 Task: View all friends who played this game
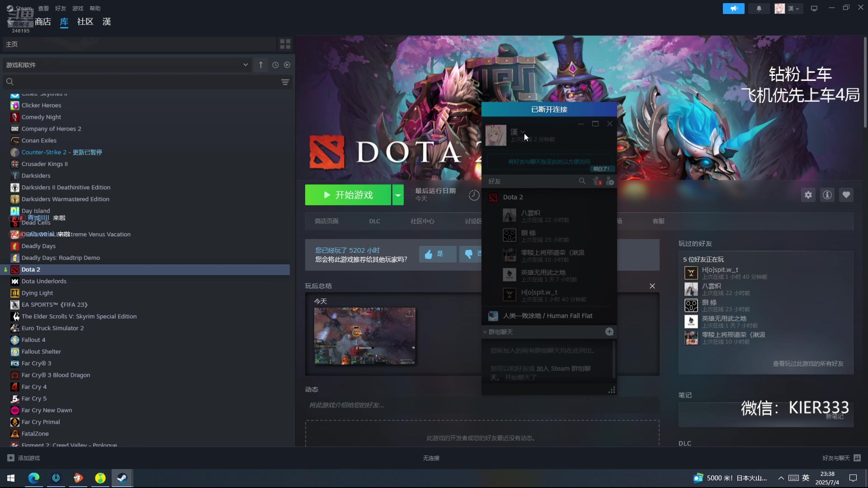[808, 364]
